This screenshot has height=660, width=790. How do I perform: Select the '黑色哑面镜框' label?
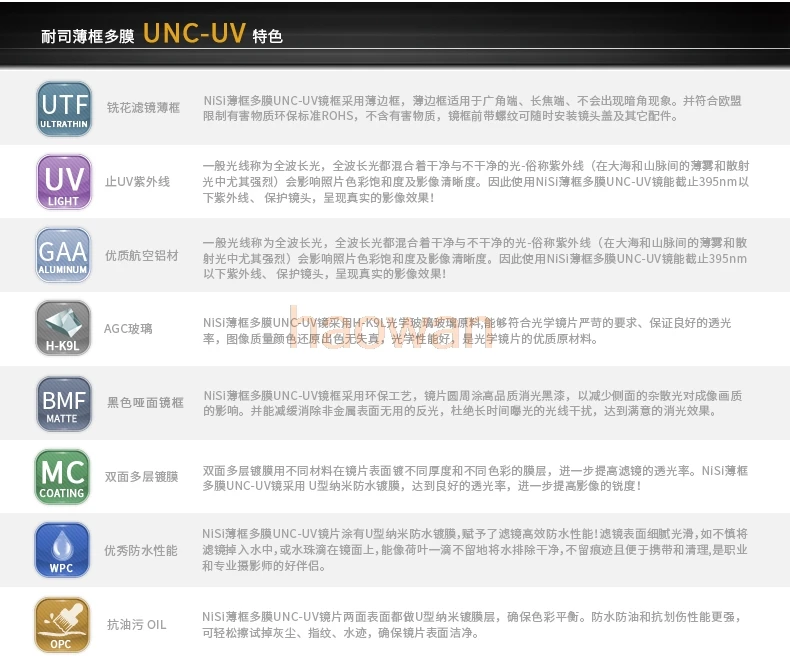coord(145,403)
